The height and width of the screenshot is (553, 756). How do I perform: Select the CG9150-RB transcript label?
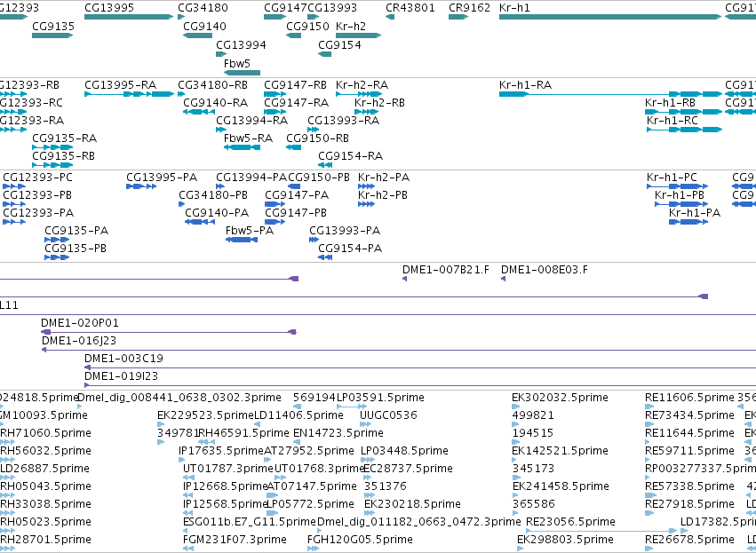click(317, 138)
